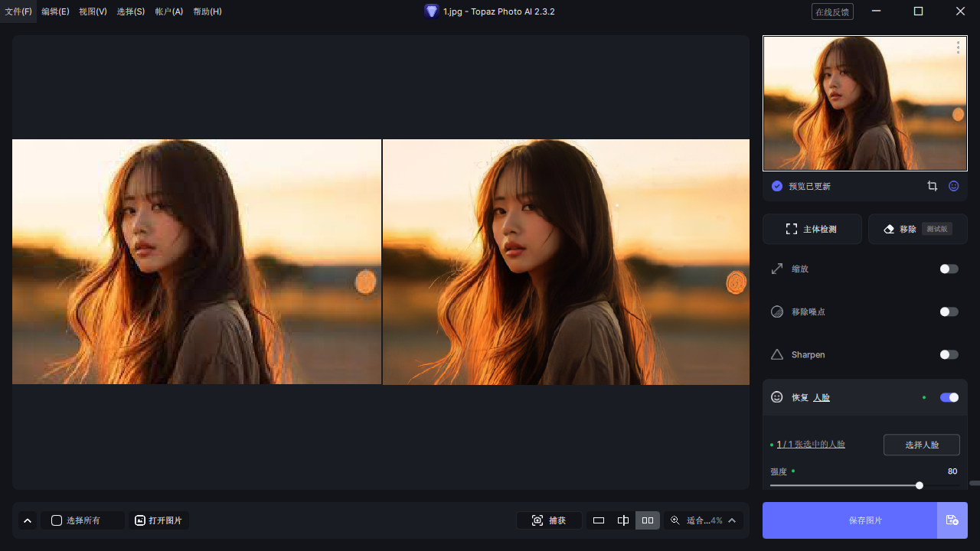Click the 选择人脸 button

pos(922,445)
